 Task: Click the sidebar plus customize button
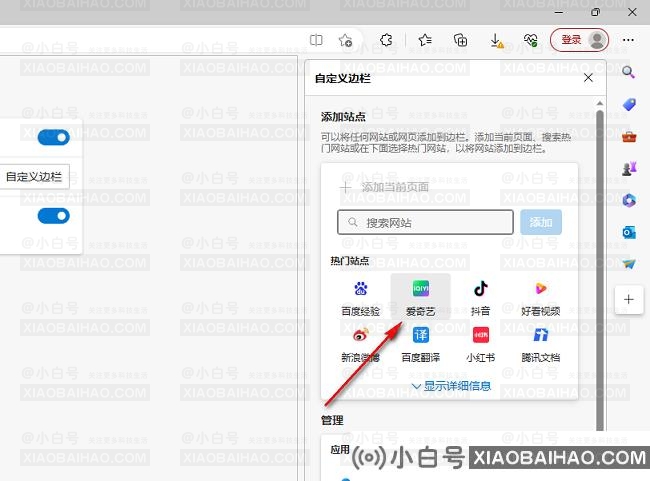[x=629, y=299]
